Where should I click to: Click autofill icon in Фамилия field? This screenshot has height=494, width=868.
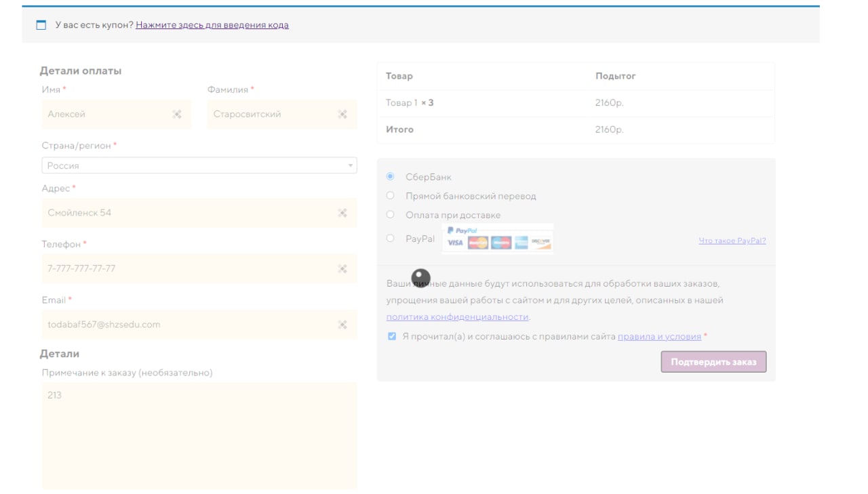[342, 115]
